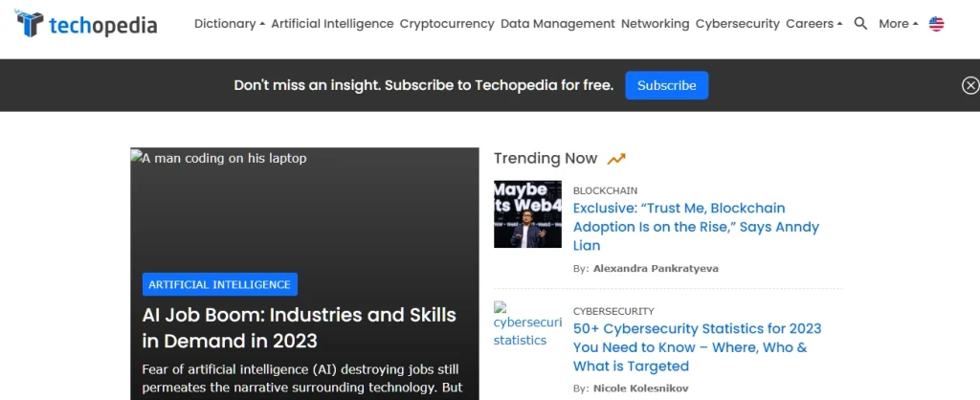Image resolution: width=980 pixels, height=400 pixels.
Task: Expand the Careers dropdown menu
Action: coord(814,24)
